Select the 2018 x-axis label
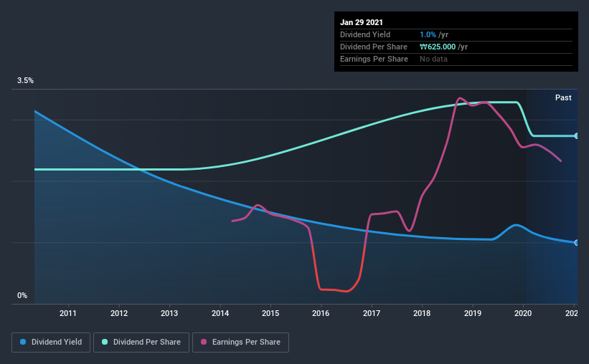 point(422,313)
